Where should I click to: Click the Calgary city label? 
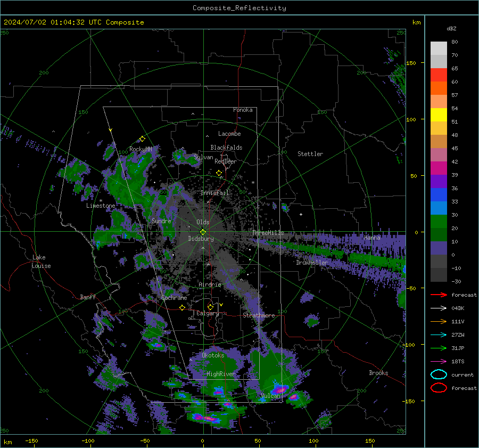(x=208, y=313)
